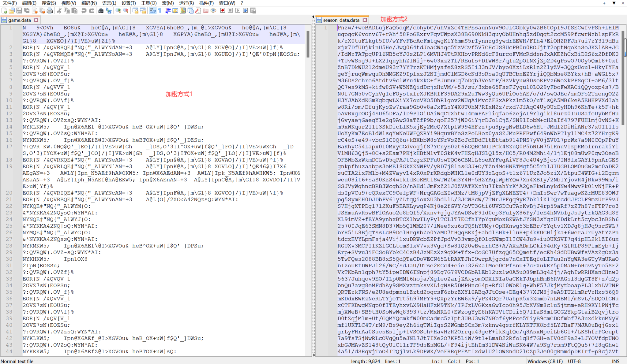Viewport: 627px width, 364px height.
Task: Click the New file toolbar icon
Action: tap(4, 11)
